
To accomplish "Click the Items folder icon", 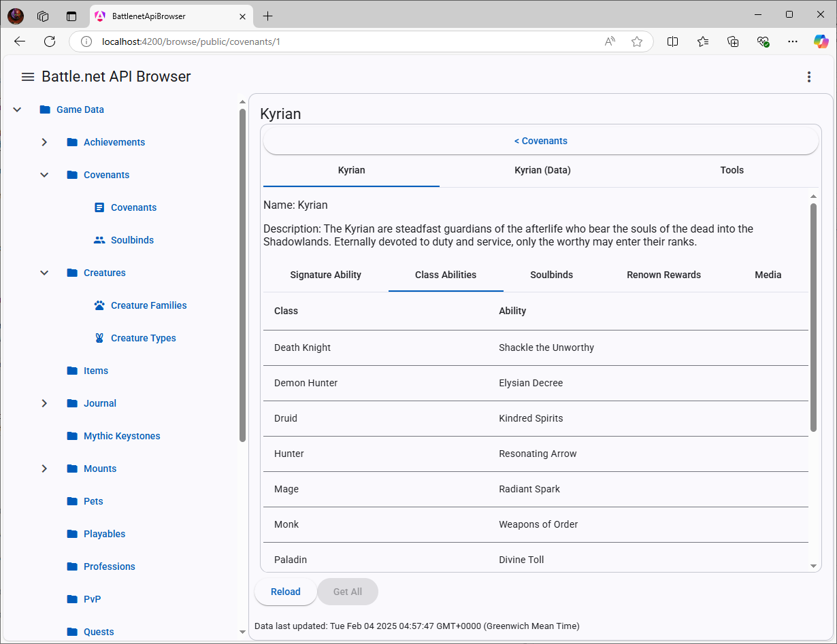I will [72, 371].
